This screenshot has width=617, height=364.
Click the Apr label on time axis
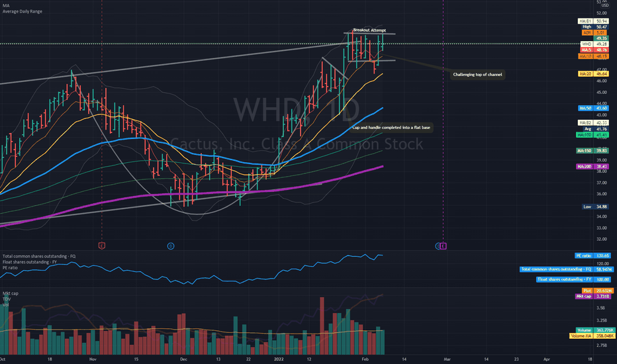547,359
